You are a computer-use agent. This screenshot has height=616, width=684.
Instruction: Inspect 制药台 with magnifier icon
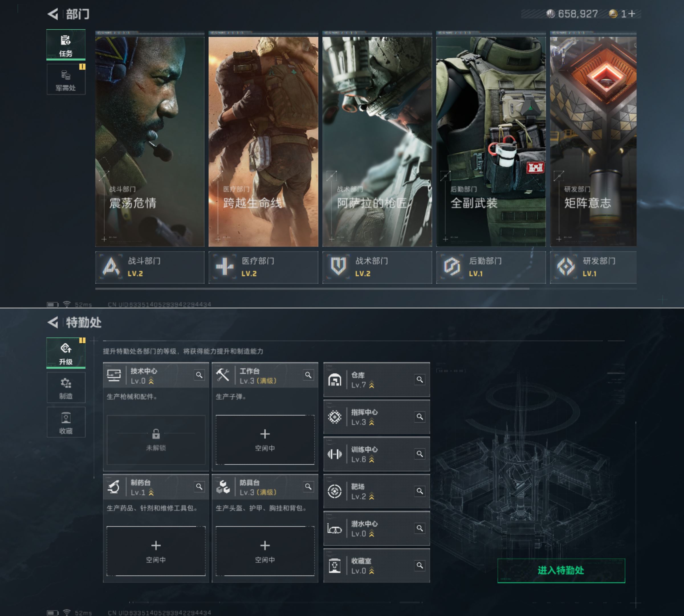[199, 486]
